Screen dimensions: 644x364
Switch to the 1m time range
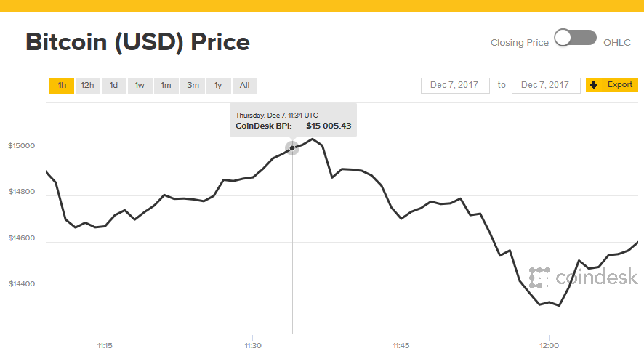(166, 86)
